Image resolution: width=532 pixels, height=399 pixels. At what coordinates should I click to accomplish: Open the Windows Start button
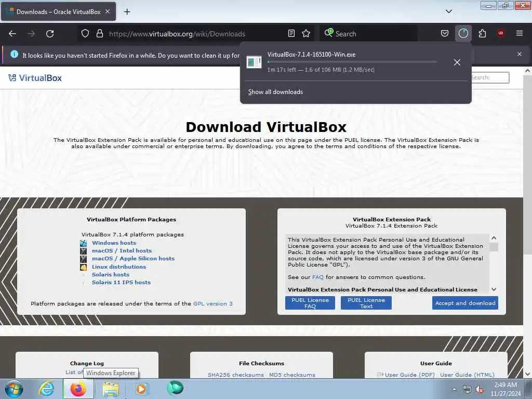(14, 389)
